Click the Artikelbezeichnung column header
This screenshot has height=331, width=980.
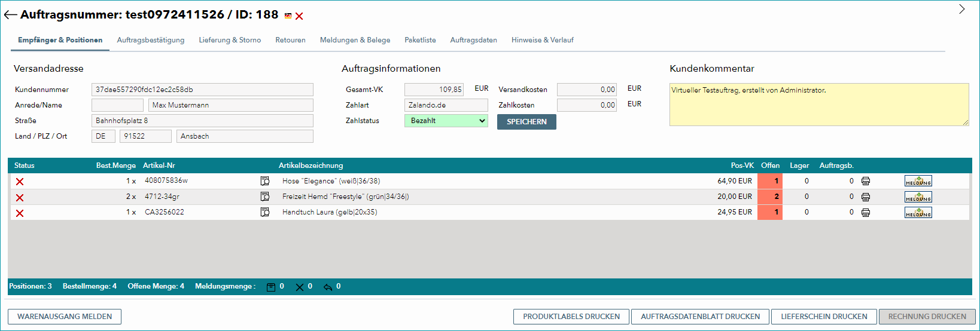[311, 166]
